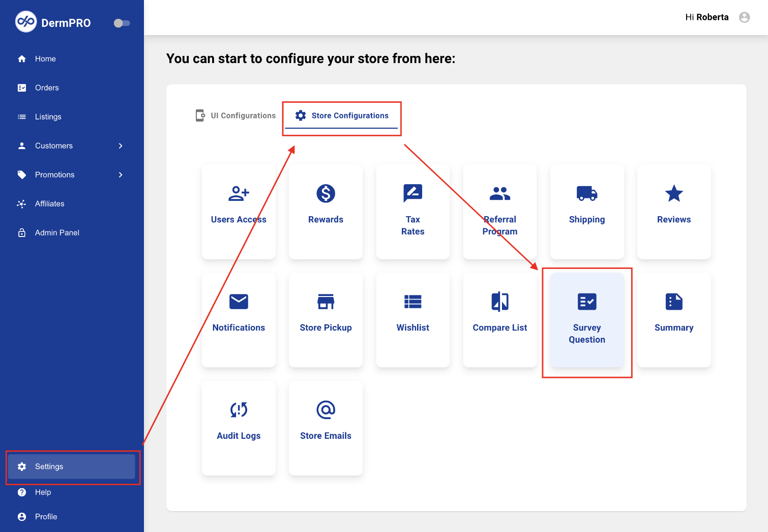The image size is (768, 532).
Task: Click the Profile label in sidebar
Action: [x=46, y=517]
